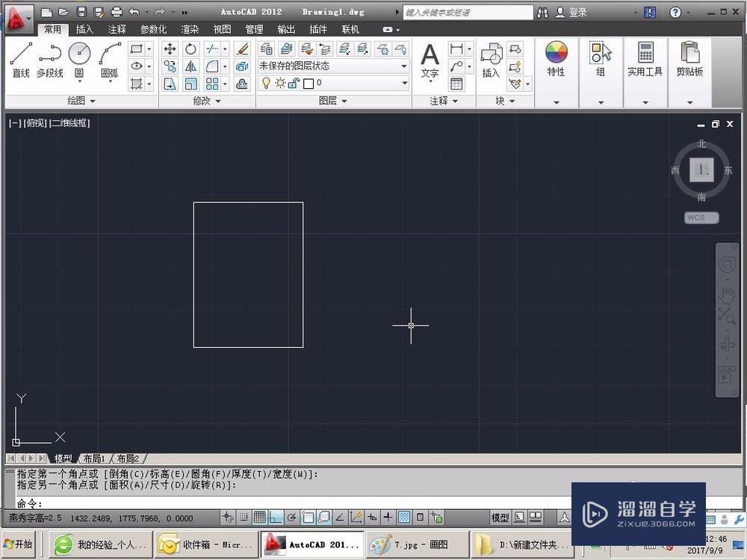Screen dimensions: 747x560
Task: Click inside the 命令 command line input
Action: coord(149,504)
